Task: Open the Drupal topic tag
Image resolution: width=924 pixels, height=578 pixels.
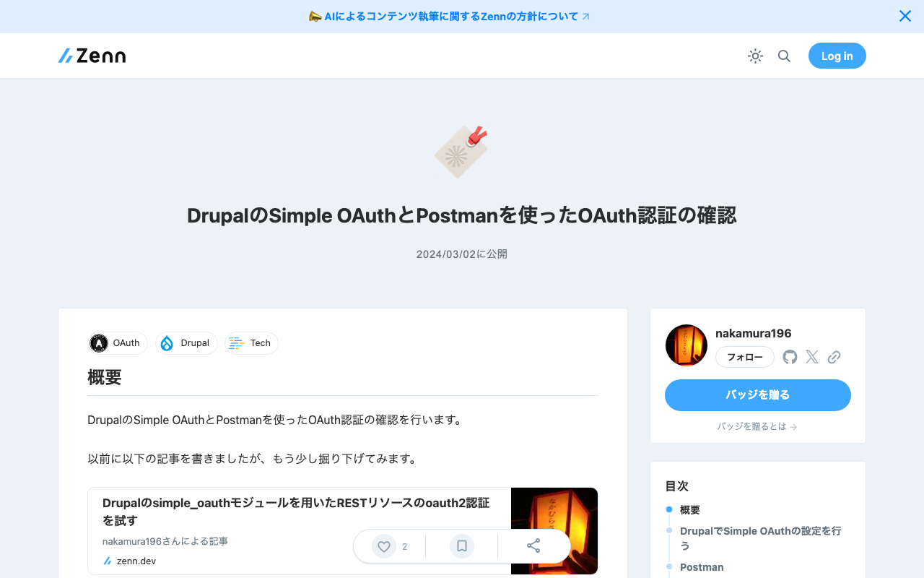Action: (186, 343)
